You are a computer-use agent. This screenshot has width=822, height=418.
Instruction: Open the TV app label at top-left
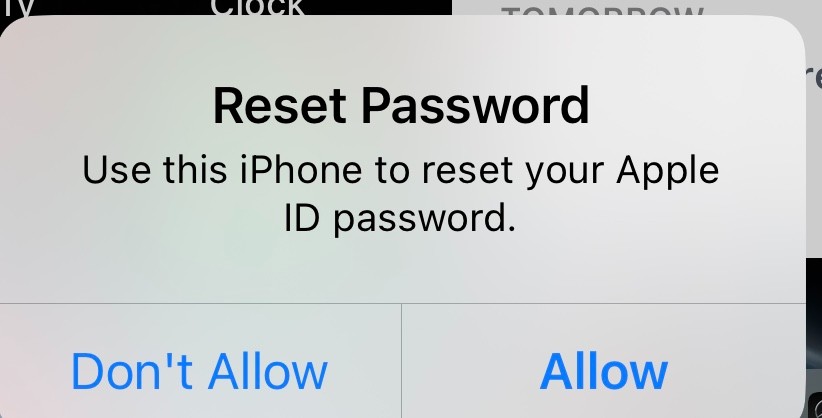coord(16,7)
